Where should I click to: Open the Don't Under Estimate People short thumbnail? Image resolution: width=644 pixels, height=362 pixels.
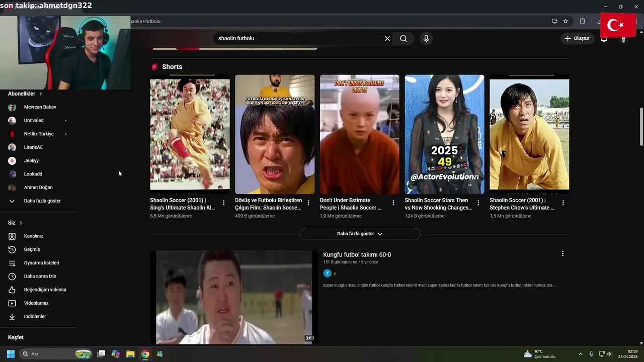point(360,134)
